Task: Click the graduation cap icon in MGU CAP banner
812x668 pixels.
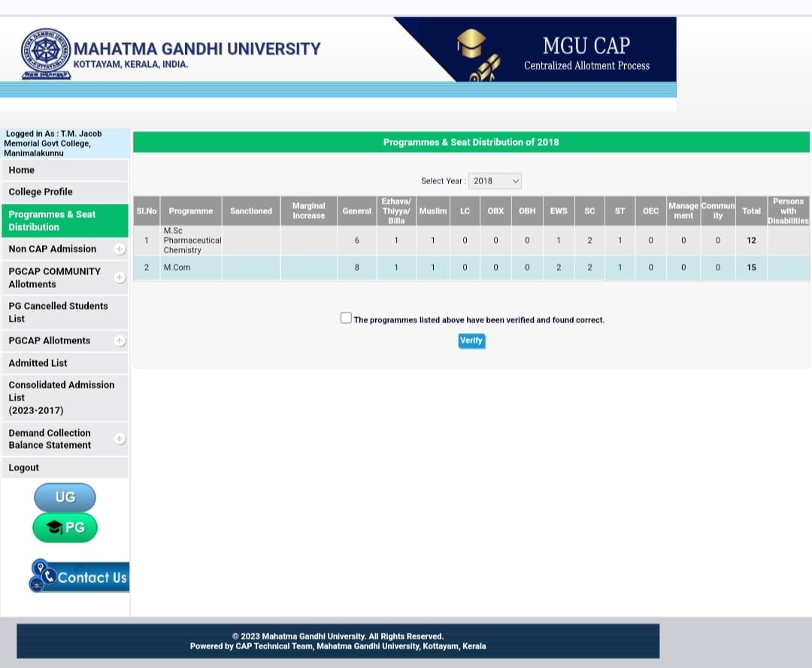Action: tap(471, 42)
